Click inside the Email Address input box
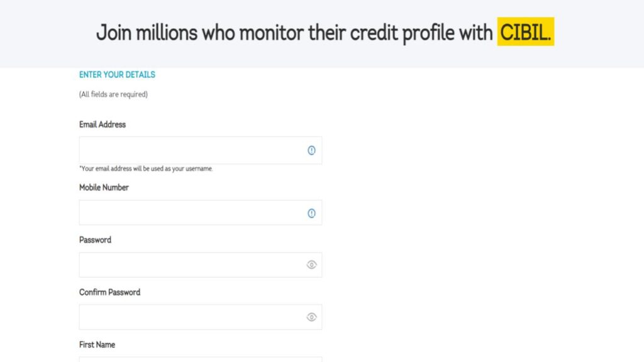This screenshot has height=362, width=644. 189,150
